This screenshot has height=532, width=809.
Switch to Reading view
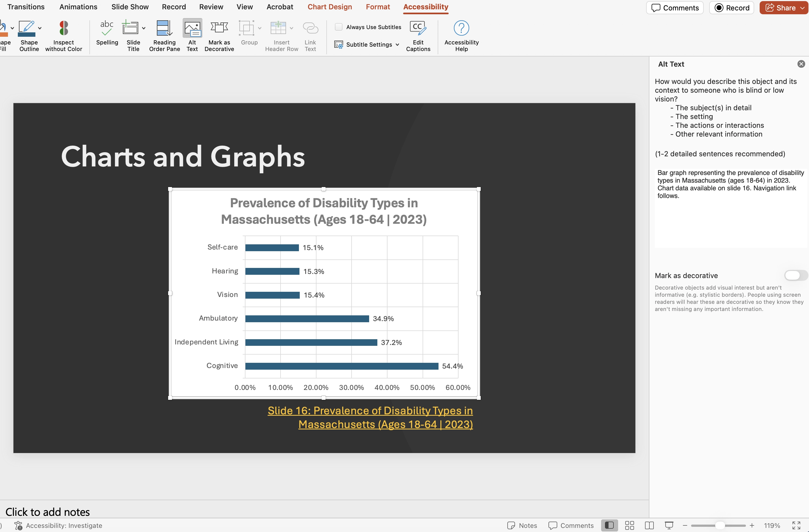[x=649, y=525]
